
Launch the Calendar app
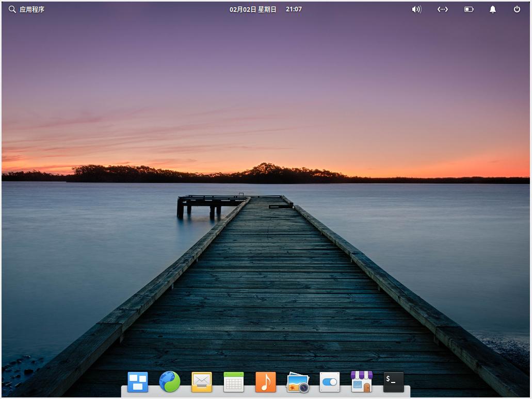(x=234, y=381)
